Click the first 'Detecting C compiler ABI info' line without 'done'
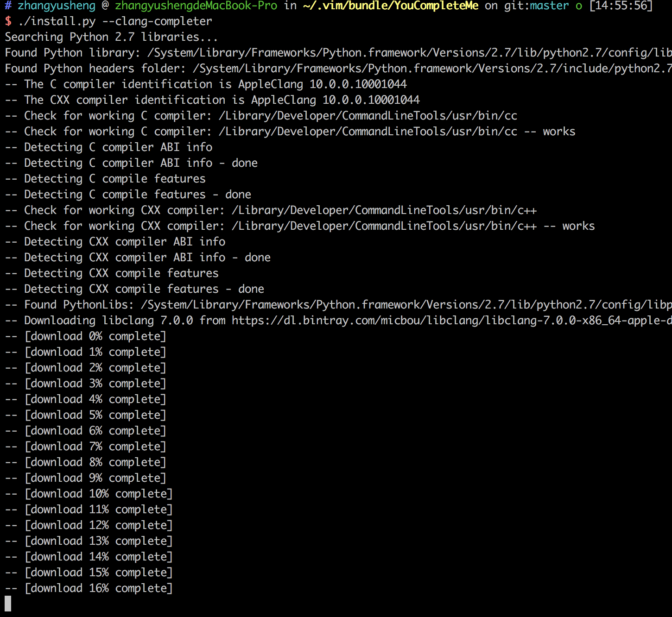Image resolution: width=672 pixels, height=617 pixels. click(108, 147)
